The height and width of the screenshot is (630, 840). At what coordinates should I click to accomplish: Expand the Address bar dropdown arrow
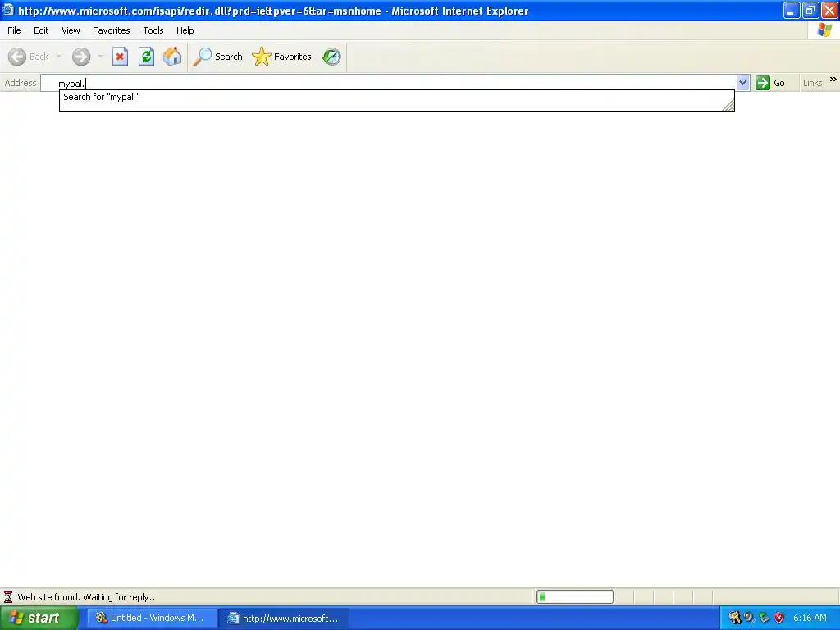(x=742, y=83)
